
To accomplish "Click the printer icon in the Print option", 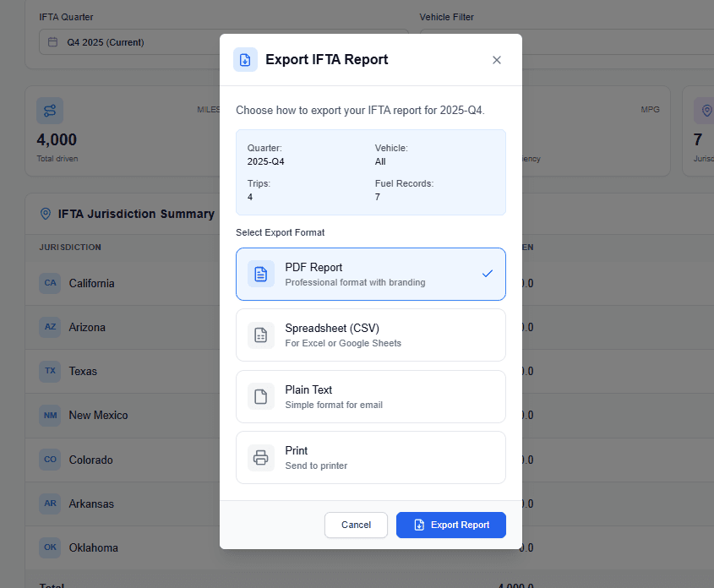I will tap(260, 457).
